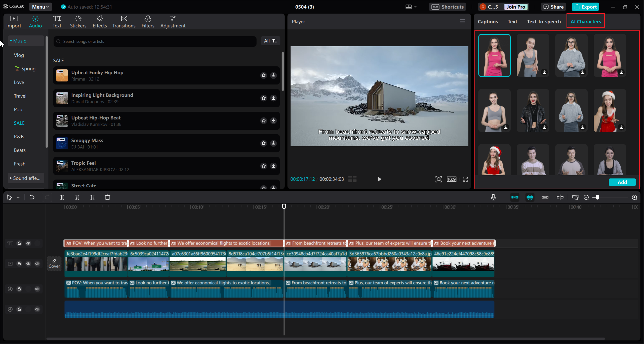
Task: Click the microphone record voiceover icon
Action: (x=493, y=197)
